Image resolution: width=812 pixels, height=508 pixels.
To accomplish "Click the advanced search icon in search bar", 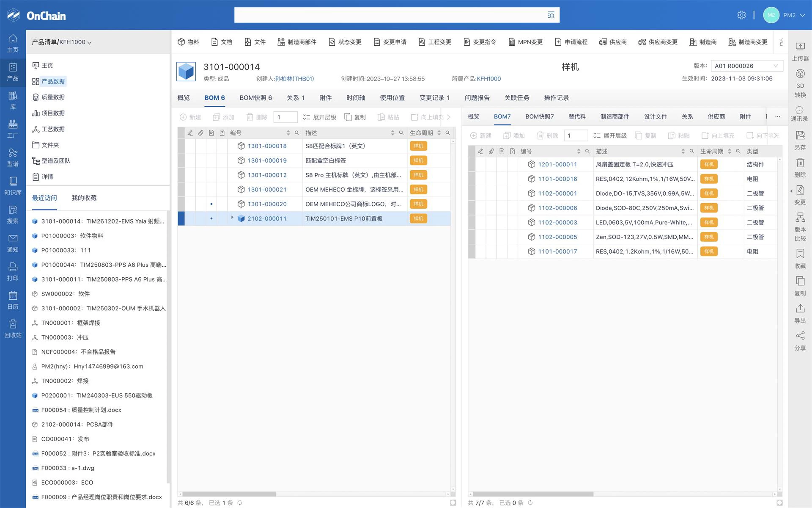I will (x=551, y=15).
